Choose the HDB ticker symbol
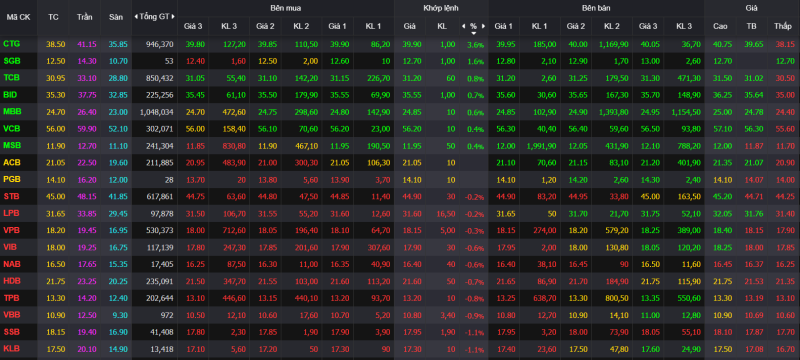This screenshot has height=360, width=800. (x=12, y=281)
